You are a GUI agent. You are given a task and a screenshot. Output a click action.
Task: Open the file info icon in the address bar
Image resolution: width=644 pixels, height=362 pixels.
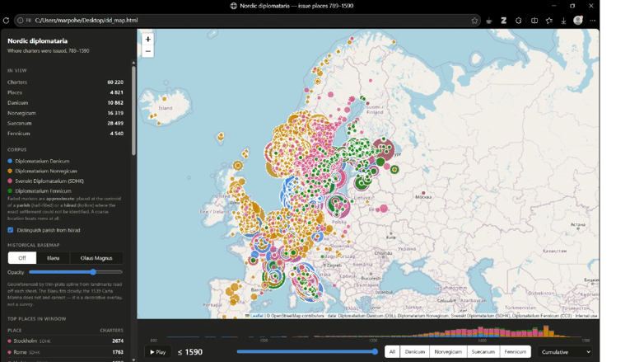20,20
